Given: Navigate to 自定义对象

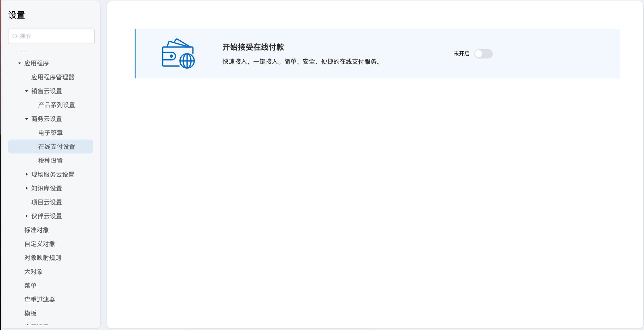Looking at the screenshot, I should pos(40,244).
